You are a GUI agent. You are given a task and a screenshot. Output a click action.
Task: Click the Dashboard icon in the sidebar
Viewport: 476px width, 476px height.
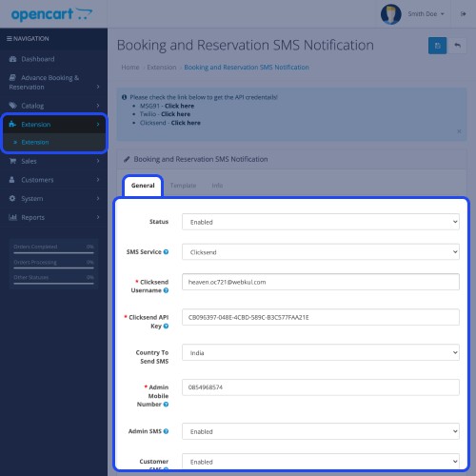[x=12, y=59]
